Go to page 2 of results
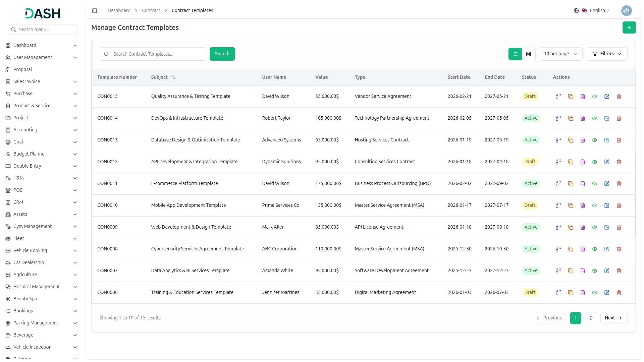644x362 pixels. (590, 318)
